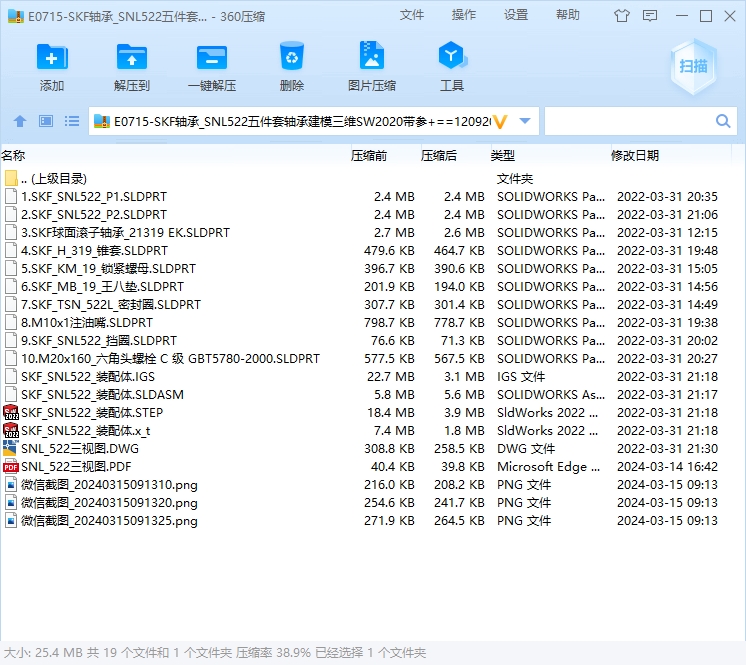Open the 图片压缩 image compression tool
This screenshot has height=665, width=746.
pyautogui.click(x=372, y=57)
